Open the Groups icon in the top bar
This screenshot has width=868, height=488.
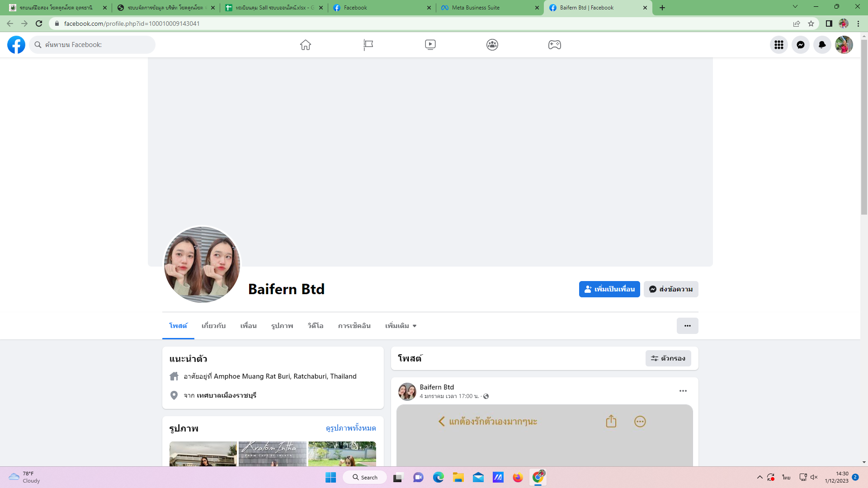coord(492,45)
